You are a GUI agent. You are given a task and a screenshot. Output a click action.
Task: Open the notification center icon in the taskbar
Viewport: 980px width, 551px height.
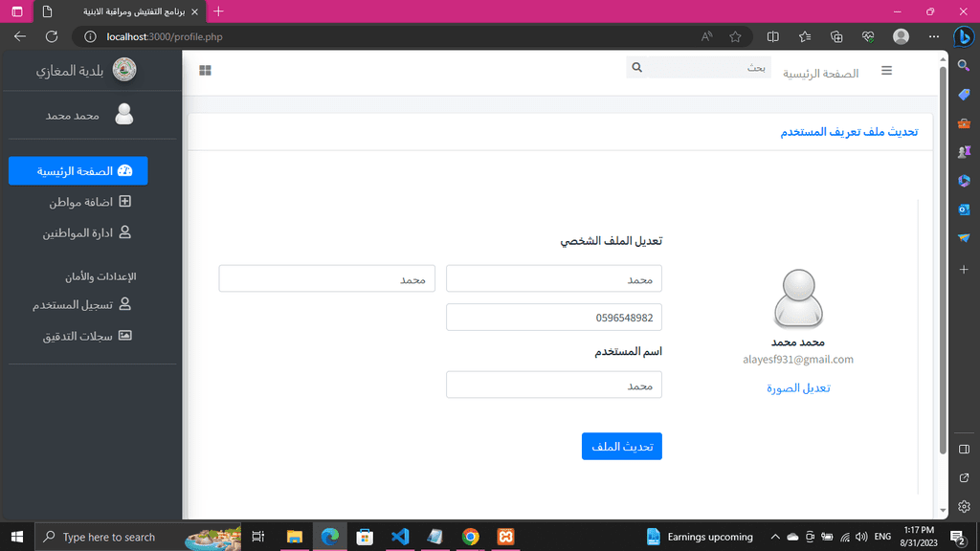pyautogui.click(x=957, y=537)
